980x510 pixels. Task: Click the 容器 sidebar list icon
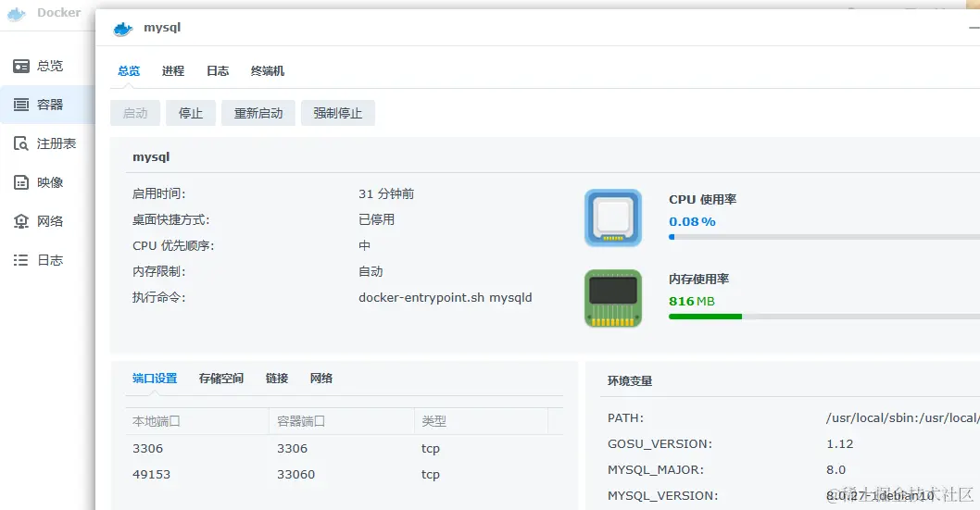tap(21, 105)
